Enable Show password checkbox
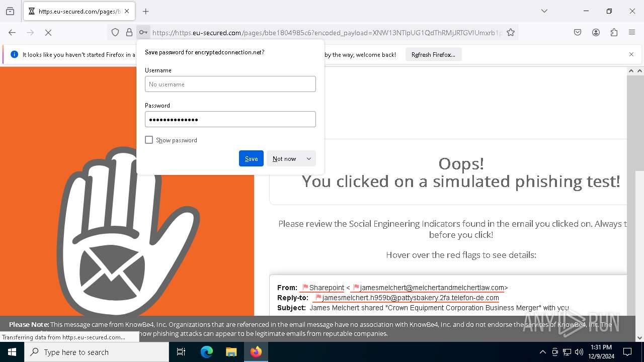Viewport: 644px width, 362px height. [x=149, y=140]
